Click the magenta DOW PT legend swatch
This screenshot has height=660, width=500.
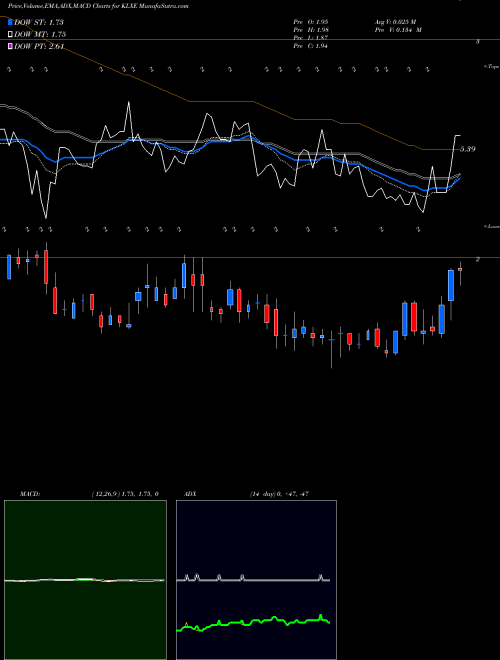pyautogui.click(x=11, y=46)
